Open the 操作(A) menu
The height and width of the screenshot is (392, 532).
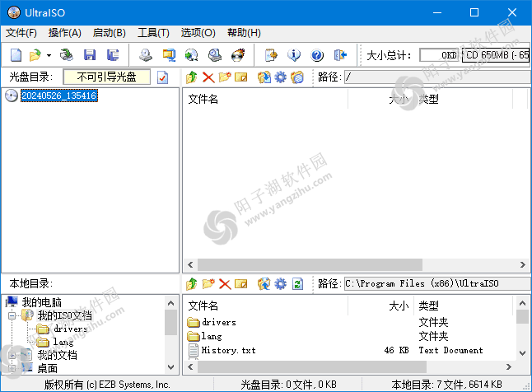(64, 33)
